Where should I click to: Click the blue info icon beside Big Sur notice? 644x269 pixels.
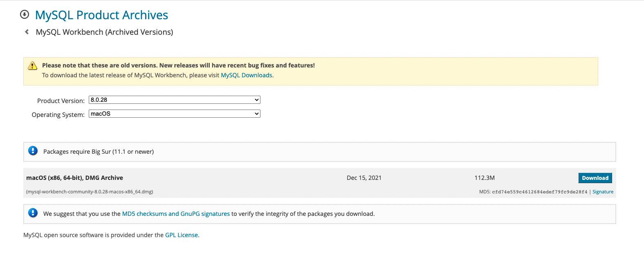33,151
